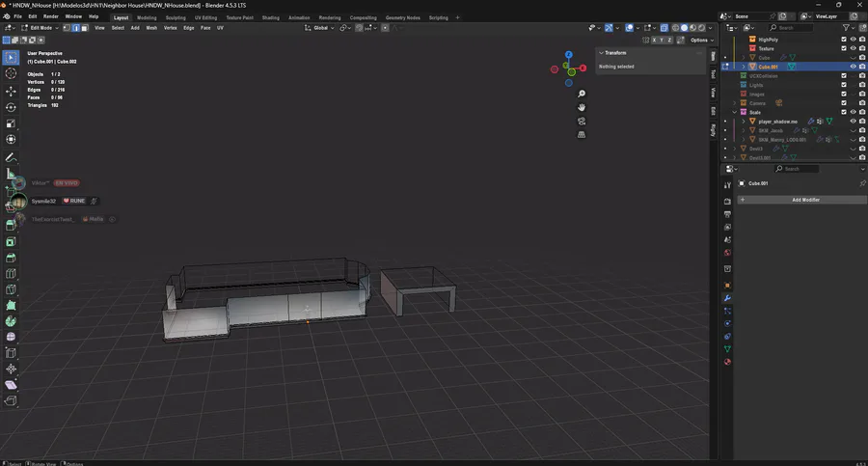Open viewport shading options dropdown arrow
The height and width of the screenshot is (466, 868).
[x=710, y=28]
